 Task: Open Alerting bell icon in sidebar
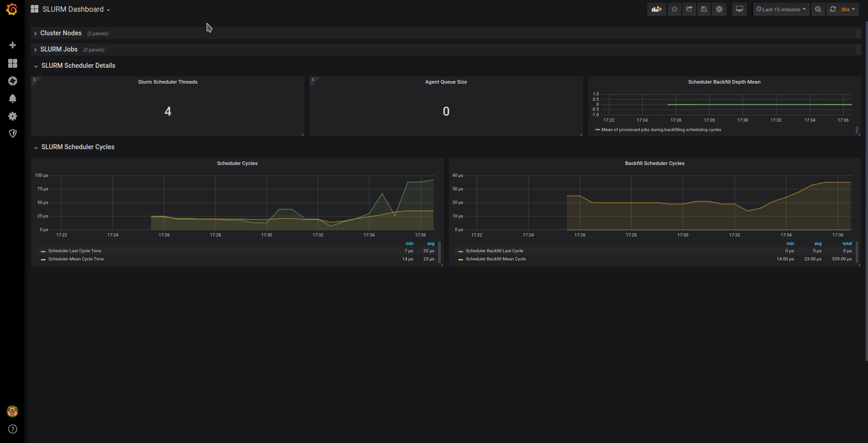click(13, 99)
